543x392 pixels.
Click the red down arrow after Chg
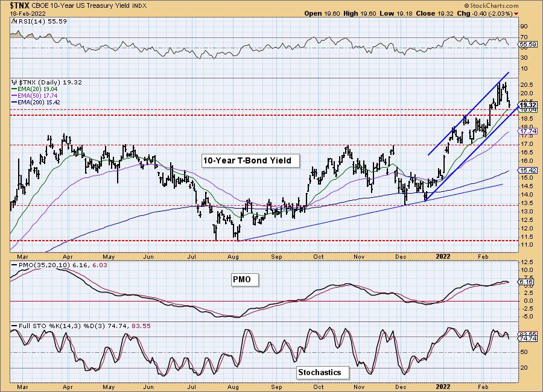(516, 14)
